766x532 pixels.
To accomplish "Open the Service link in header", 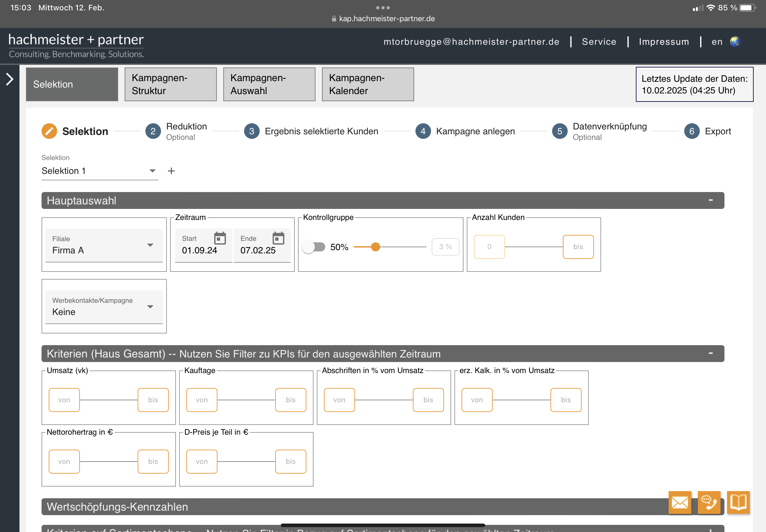I will (599, 42).
